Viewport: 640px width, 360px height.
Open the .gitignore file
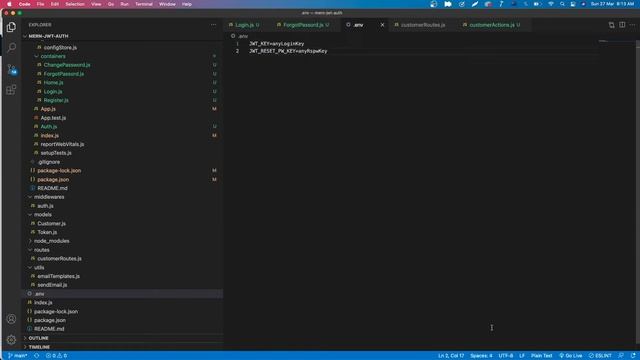click(49, 162)
